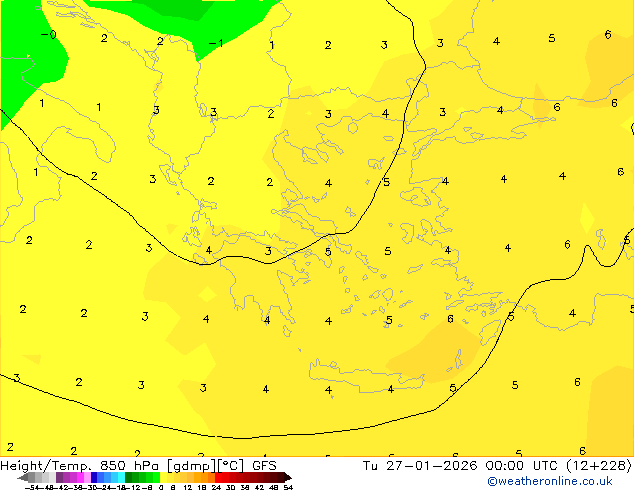
Task: Click the -1 temperature value in green area
Action: pyautogui.click(x=216, y=43)
